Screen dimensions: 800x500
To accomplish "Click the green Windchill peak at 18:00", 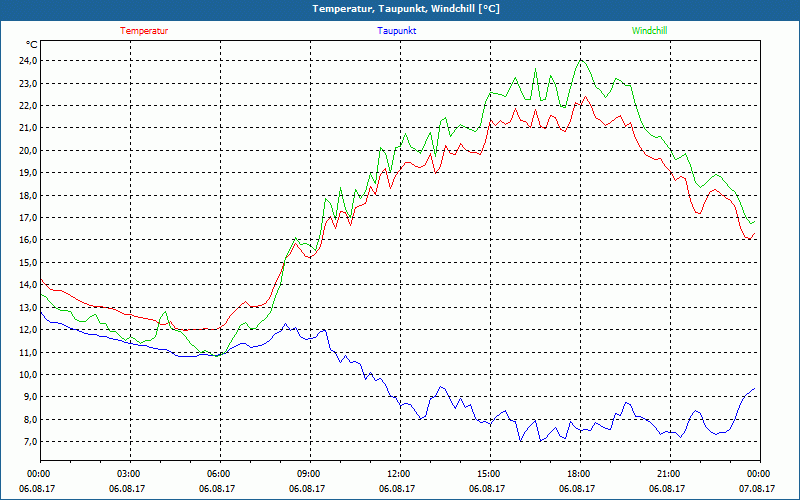I will 581,60.
